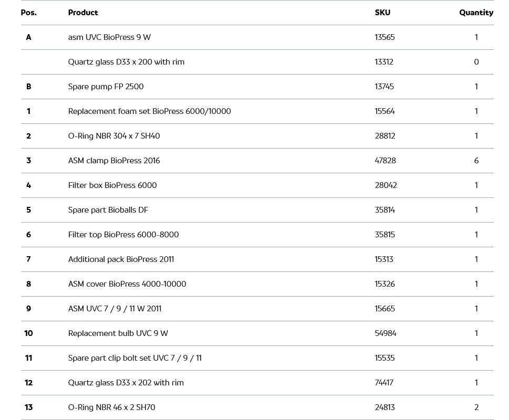Click ASM cover BioPress 4000-10000

[x=127, y=284]
